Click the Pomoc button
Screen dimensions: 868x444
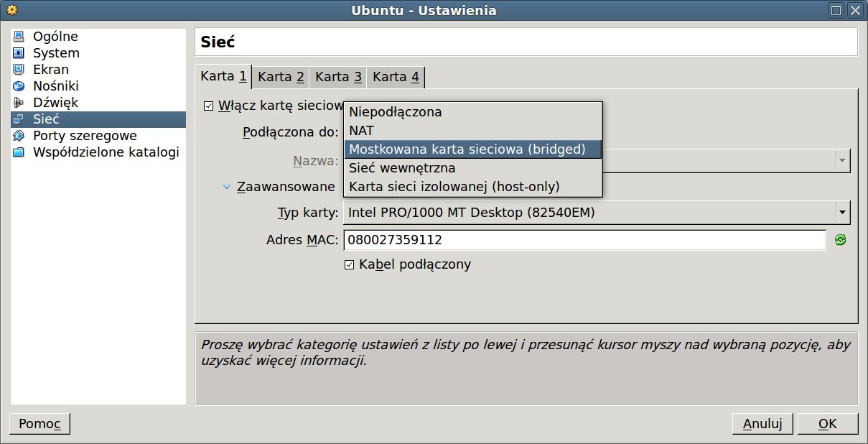[x=39, y=424]
